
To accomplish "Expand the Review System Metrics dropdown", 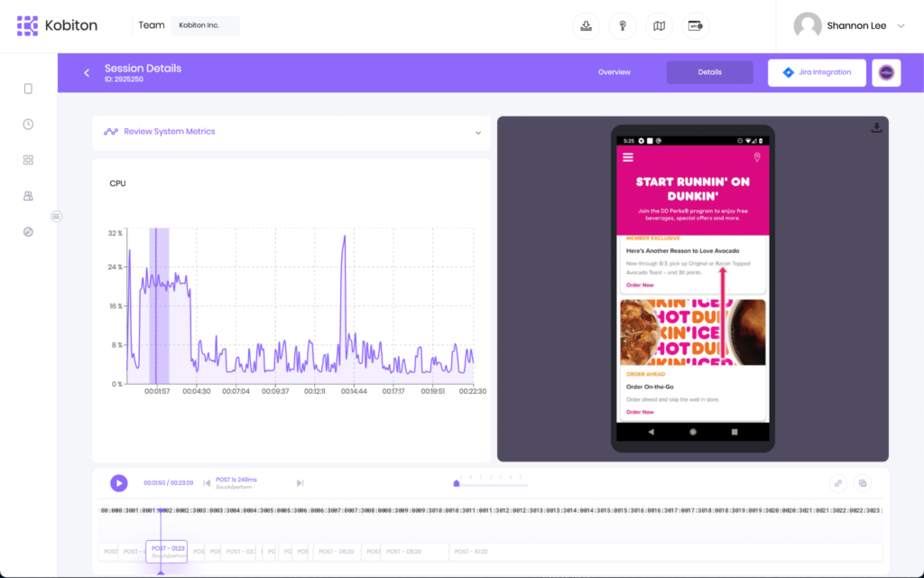I will 478,133.
